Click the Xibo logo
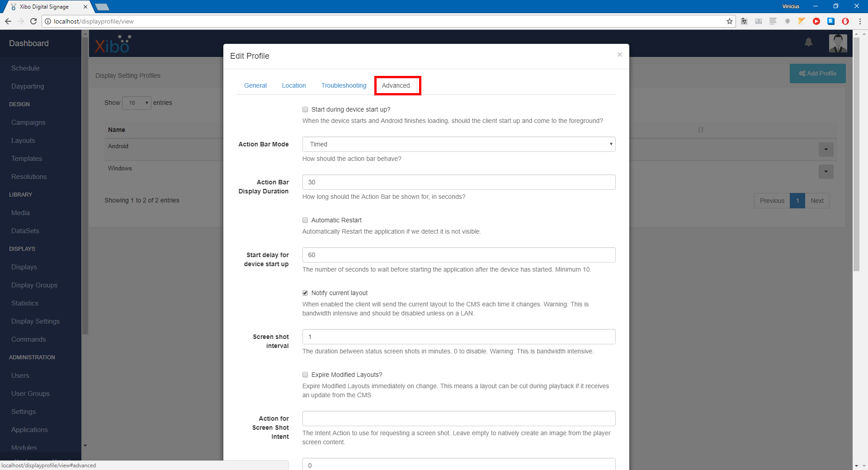 click(x=113, y=44)
